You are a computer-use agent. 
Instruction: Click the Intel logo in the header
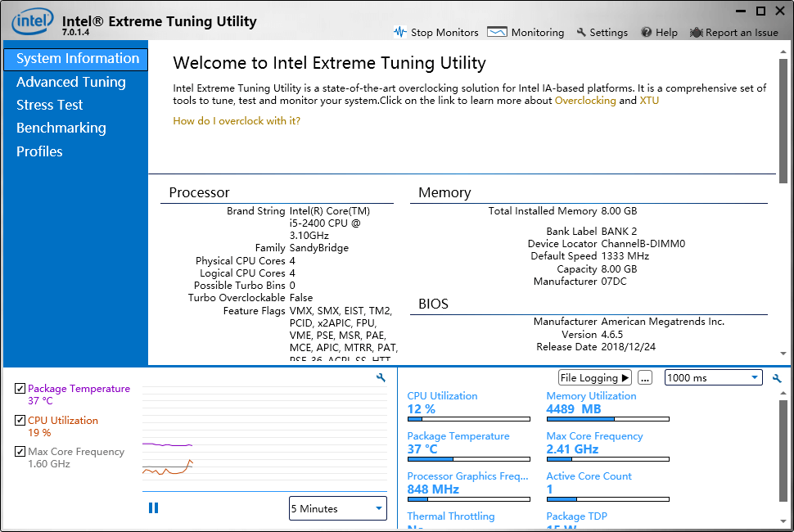click(31, 21)
